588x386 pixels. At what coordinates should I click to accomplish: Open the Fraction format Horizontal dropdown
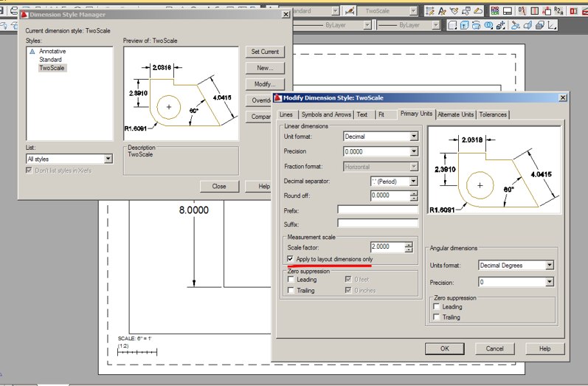(x=414, y=167)
